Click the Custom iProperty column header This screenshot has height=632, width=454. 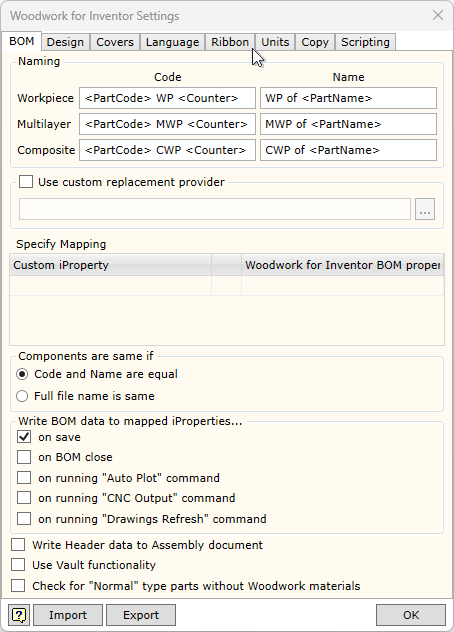[110, 265]
